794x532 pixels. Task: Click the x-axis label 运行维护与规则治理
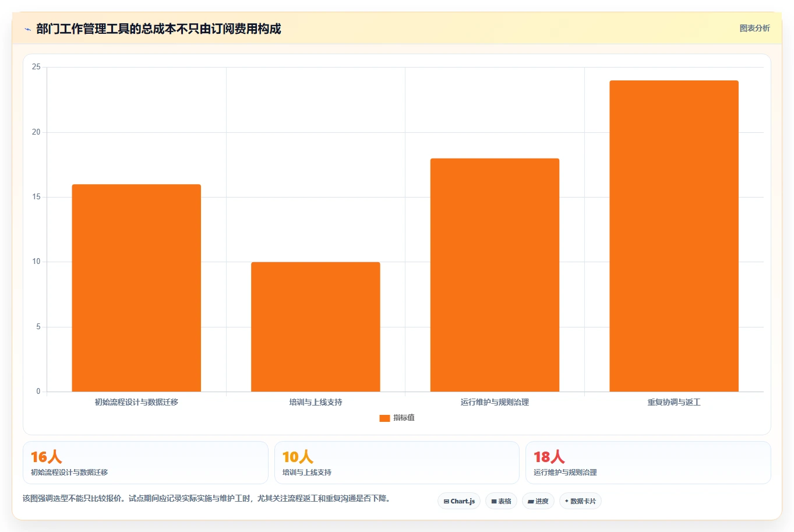[495, 402]
